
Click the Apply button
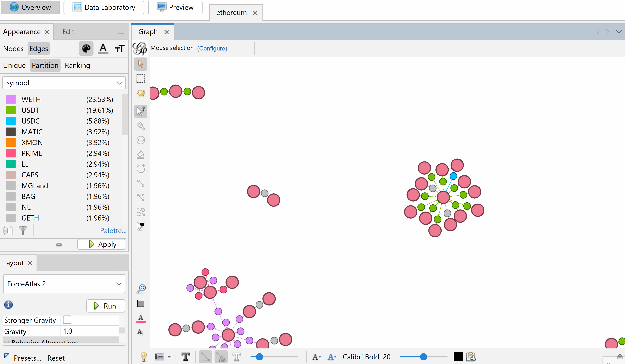[101, 244]
